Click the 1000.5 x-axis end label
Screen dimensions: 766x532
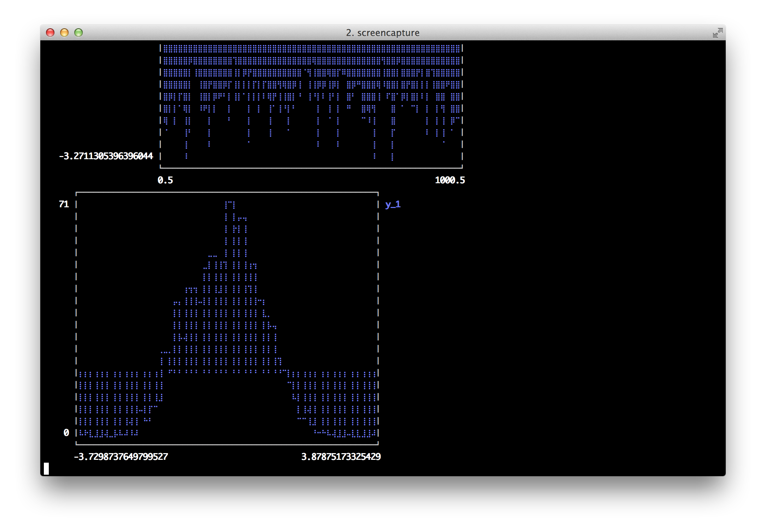pos(450,180)
